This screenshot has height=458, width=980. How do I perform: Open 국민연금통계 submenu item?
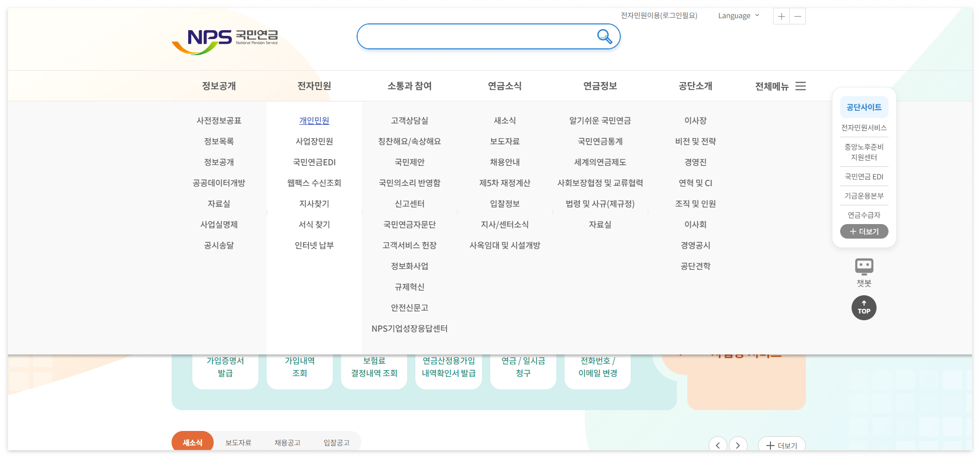pyautogui.click(x=600, y=141)
